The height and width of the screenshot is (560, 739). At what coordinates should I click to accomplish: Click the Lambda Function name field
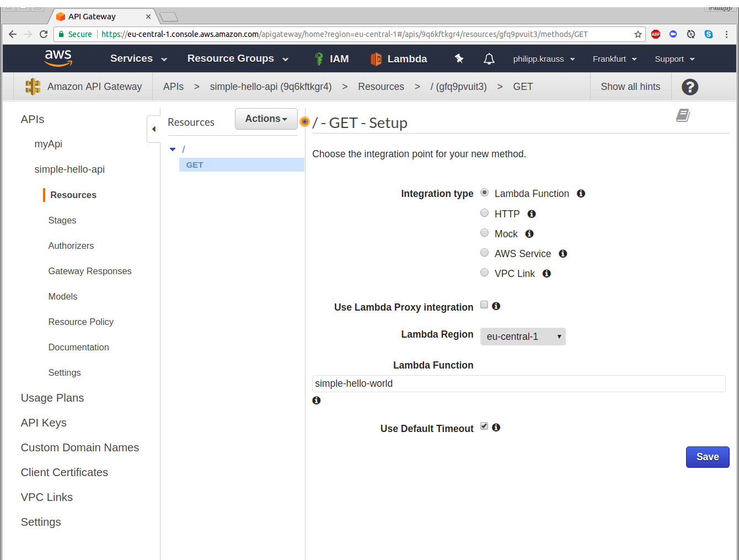518,383
